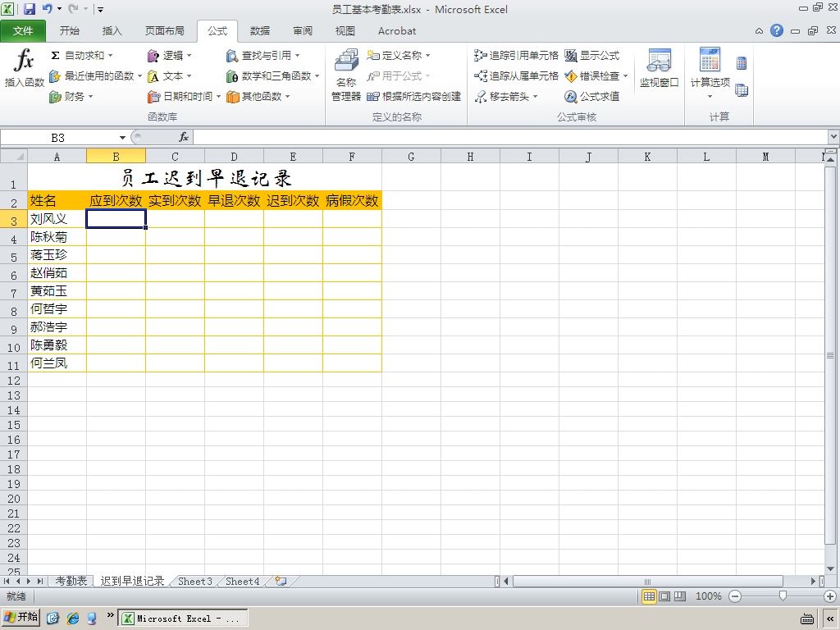Open Math and Trig (数学和三角函数) functions
840x630 pixels.
(x=272, y=76)
